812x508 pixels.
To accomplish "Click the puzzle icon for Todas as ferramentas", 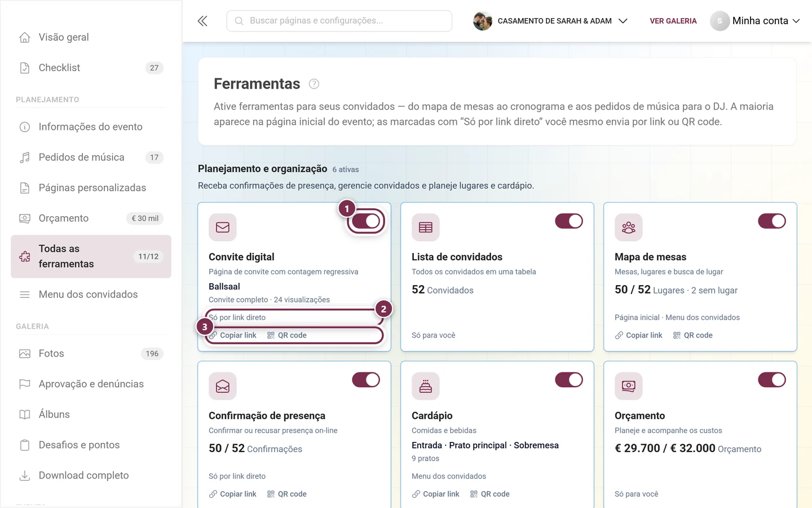I will (x=25, y=257).
